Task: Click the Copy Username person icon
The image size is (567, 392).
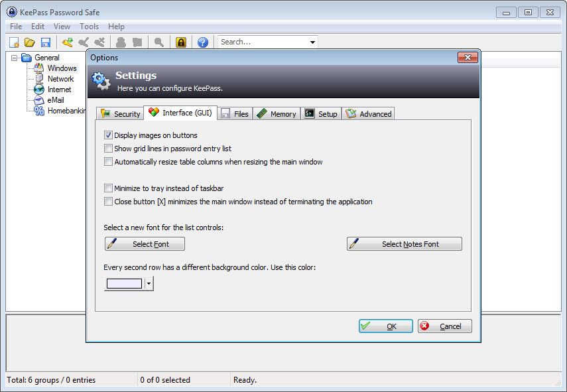Action: [121, 42]
